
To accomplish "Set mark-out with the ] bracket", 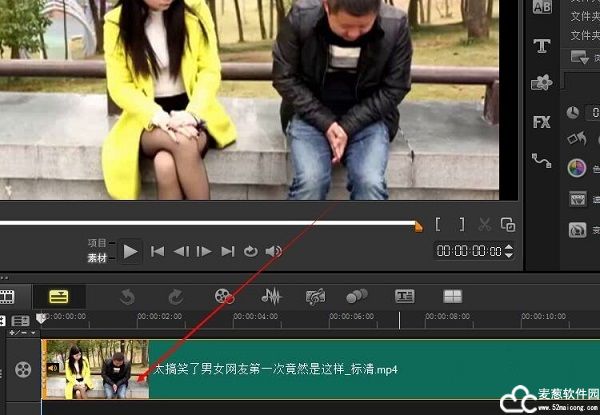I will click(462, 225).
